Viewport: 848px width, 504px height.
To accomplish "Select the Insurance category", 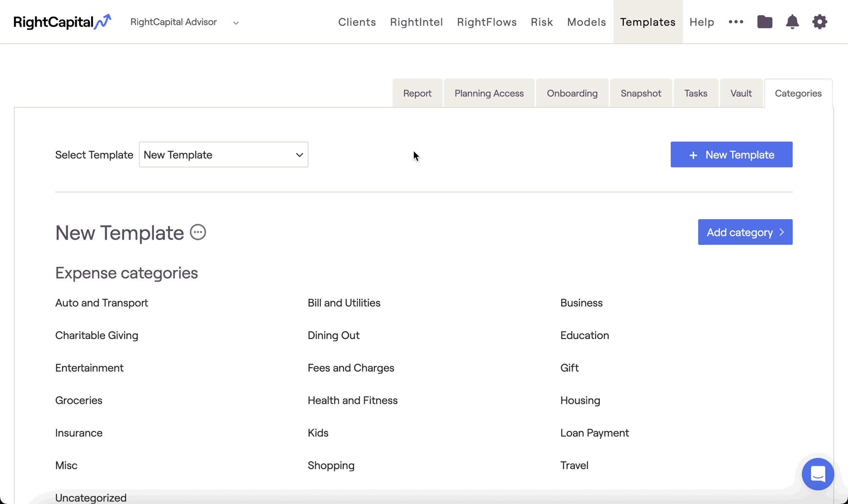I will coord(79,433).
